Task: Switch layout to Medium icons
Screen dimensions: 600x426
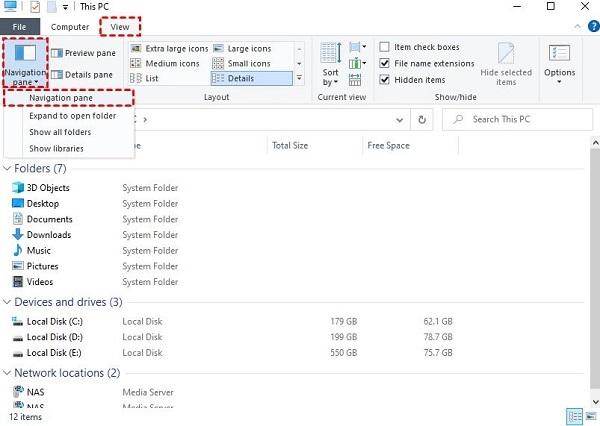Action: coord(165,64)
